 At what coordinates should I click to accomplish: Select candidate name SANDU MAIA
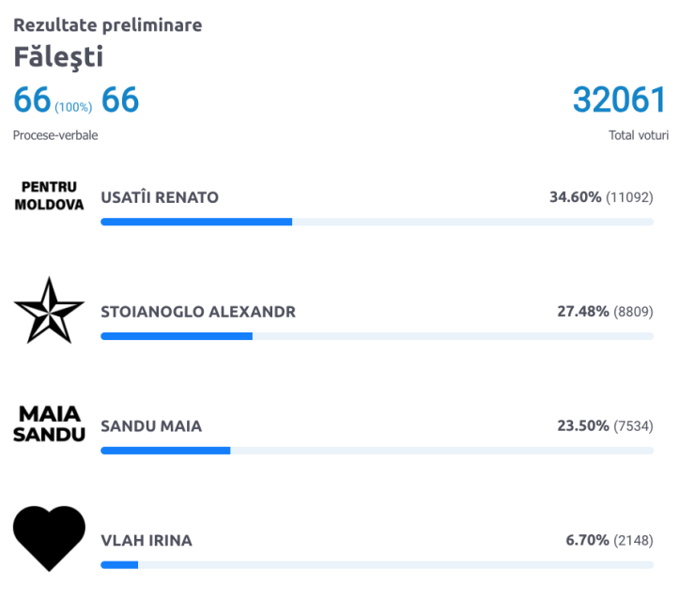tap(151, 426)
